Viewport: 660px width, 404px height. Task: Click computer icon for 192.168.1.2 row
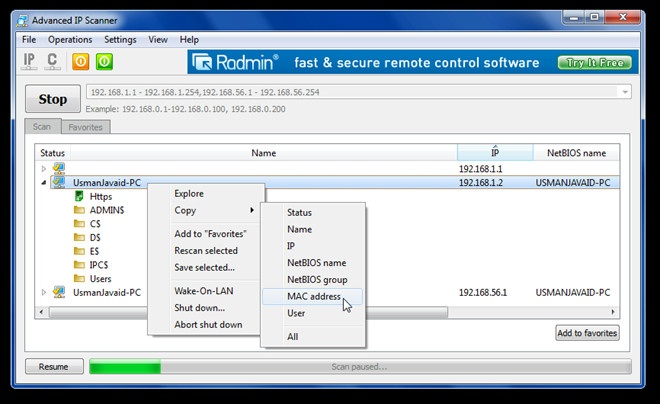[59, 182]
